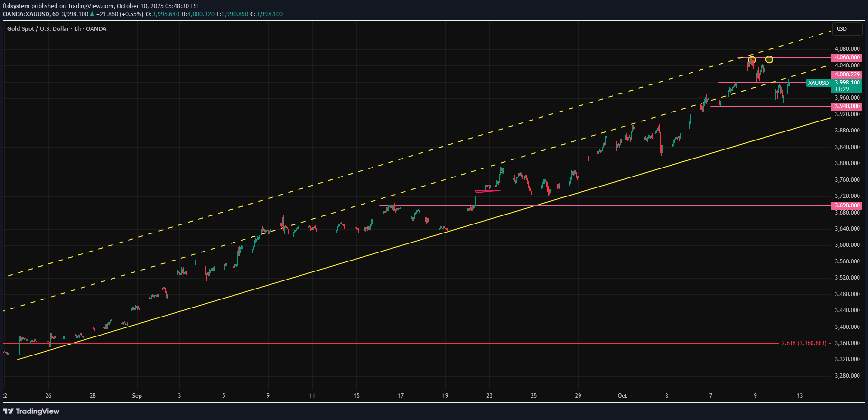Click date 13 on the time axis
Viewport: 868px width, 420px height.
800,396
